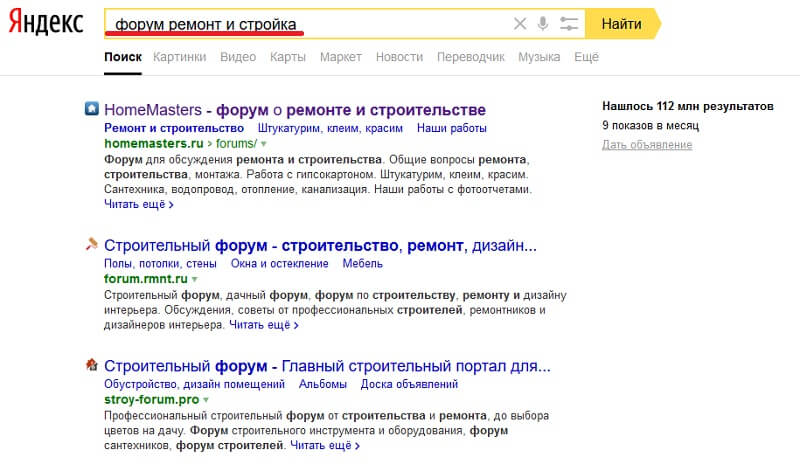Open Строительный форум - строительство, ремонт title
Image resolution: width=800 pixels, height=464 pixels.
(320, 246)
